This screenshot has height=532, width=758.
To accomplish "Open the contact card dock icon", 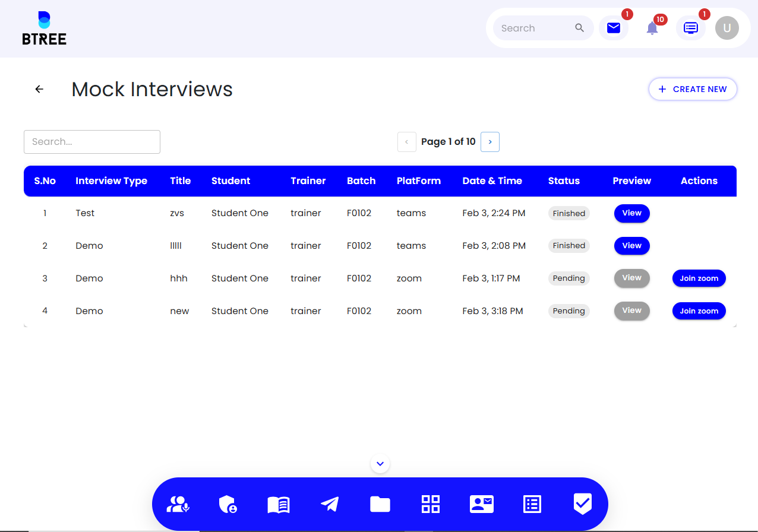I will pyautogui.click(x=482, y=505).
